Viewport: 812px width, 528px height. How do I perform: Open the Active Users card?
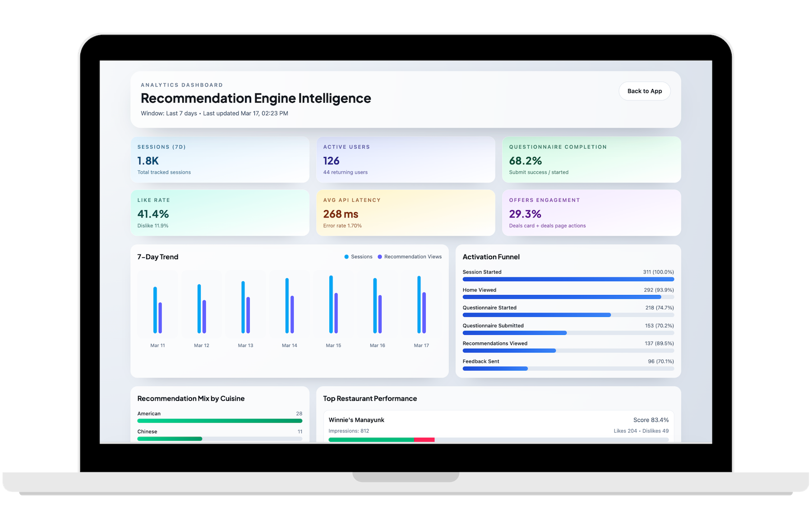[x=406, y=160]
